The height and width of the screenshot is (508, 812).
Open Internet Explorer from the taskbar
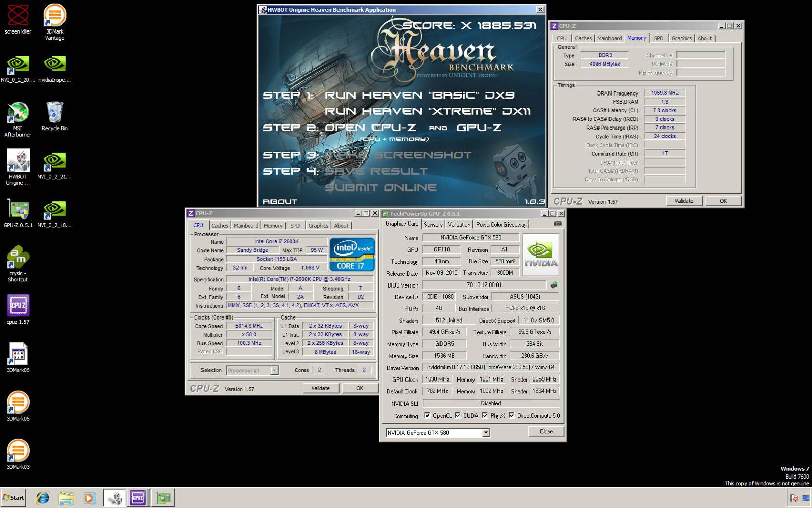point(42,498)
